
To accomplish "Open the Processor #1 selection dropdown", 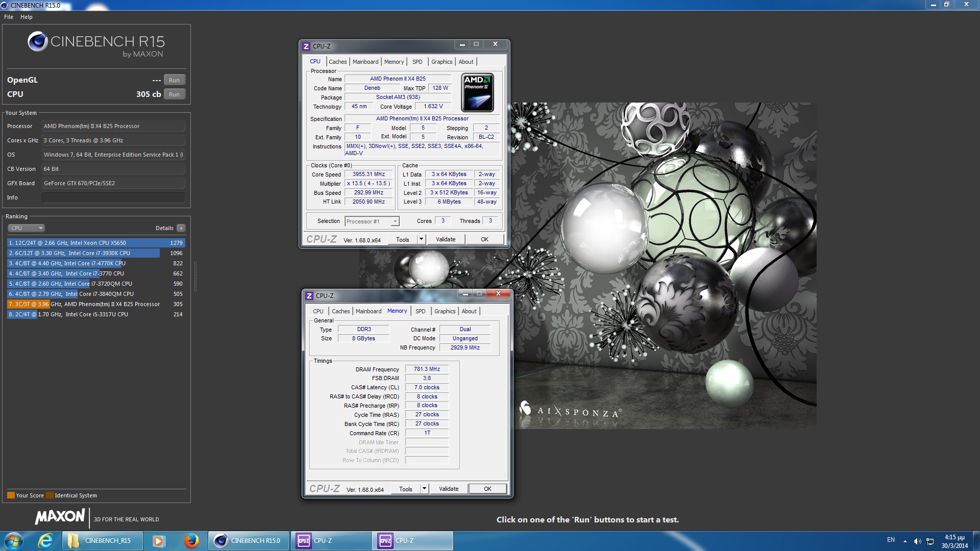I will click(372, 221).
